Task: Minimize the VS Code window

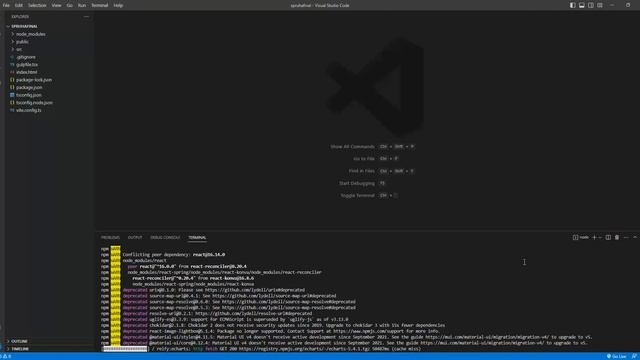Action: pyautogui.click(x=612, y=5)
